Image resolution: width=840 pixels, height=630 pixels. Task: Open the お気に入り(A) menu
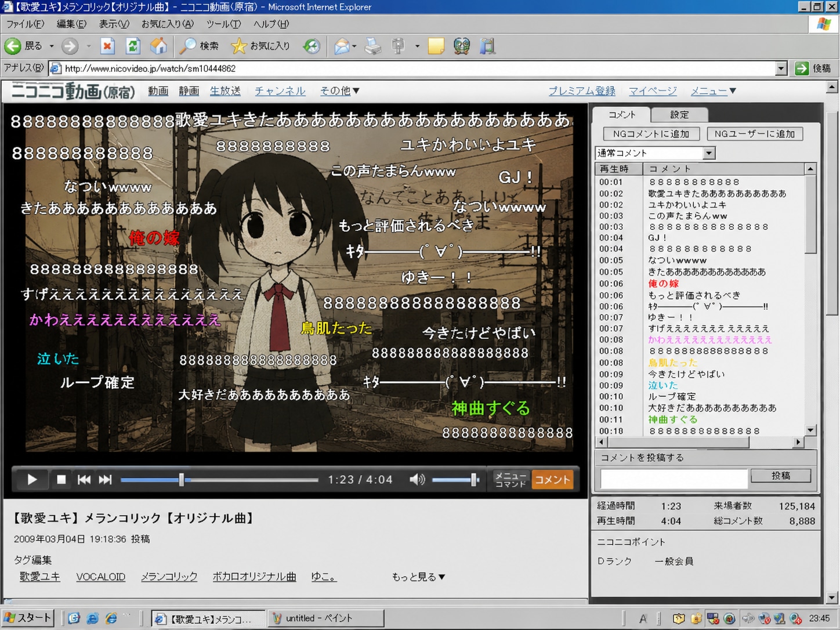pyautogui.click(x=168, y=24)
